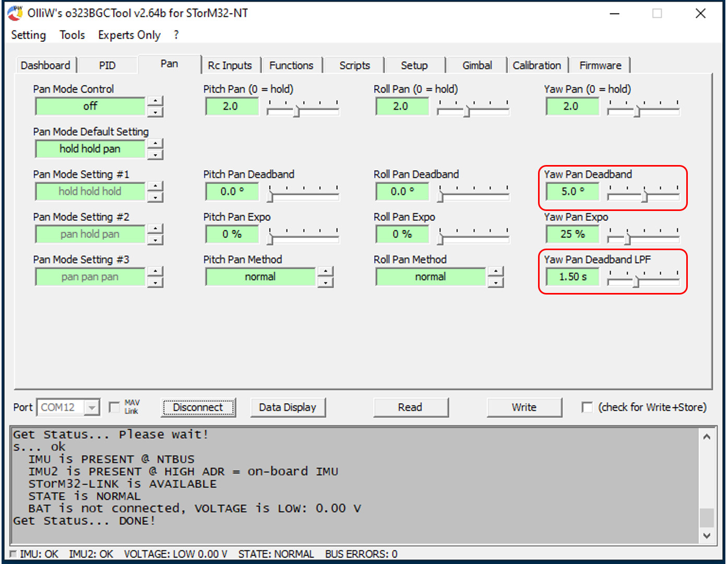
Task: Switch to the Rc Inputs tab
Action: click(x=230, y=65)
